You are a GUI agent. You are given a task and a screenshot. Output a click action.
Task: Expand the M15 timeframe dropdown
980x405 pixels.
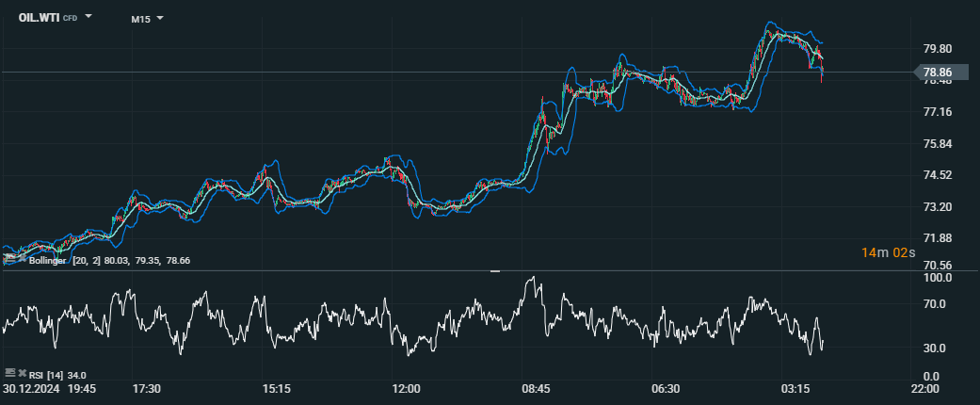(160, 18)
